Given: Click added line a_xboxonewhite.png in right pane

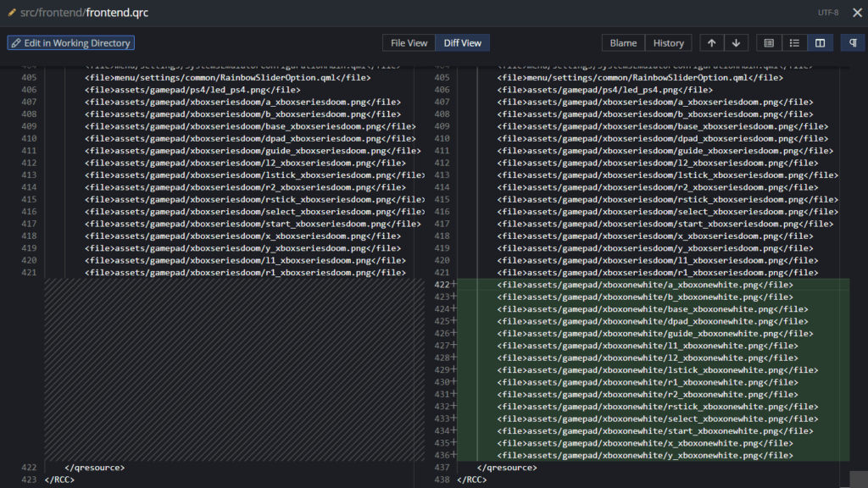Looking at the screenshot, I should point(645,285).
